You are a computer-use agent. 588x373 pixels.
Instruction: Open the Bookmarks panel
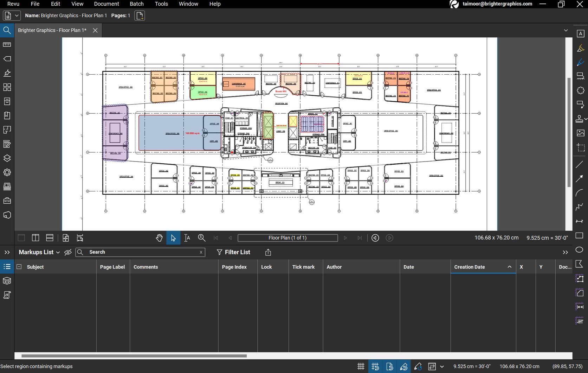(x=7, y=115)
